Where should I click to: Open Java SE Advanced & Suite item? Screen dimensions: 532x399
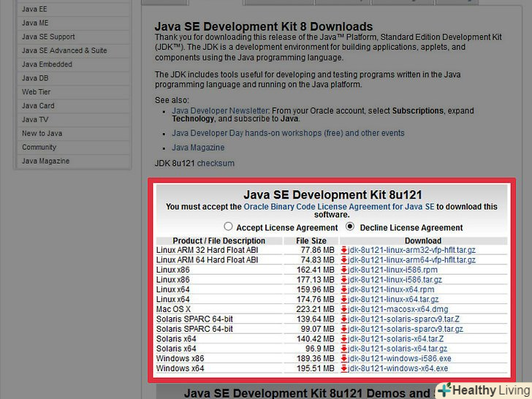[73, 50]
